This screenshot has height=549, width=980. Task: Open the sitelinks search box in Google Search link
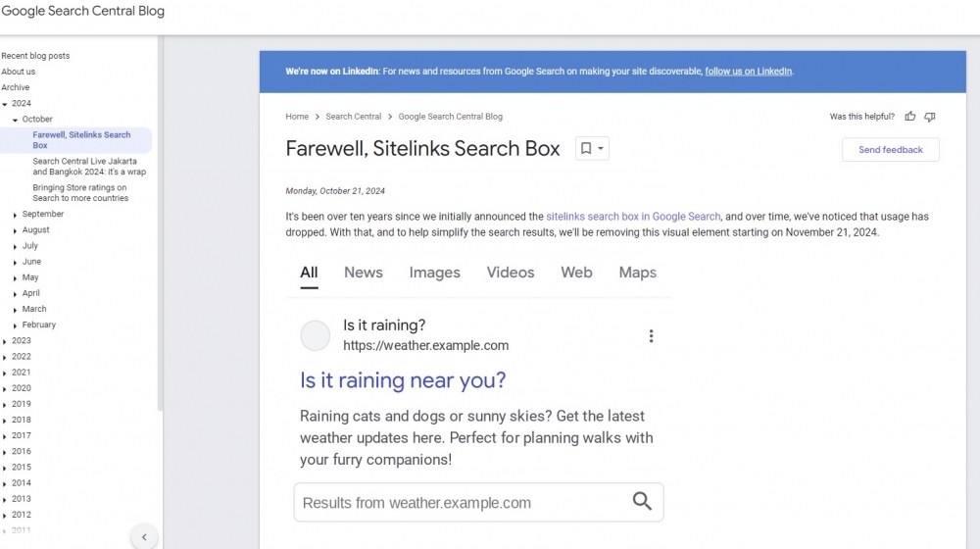click(633, 217)
